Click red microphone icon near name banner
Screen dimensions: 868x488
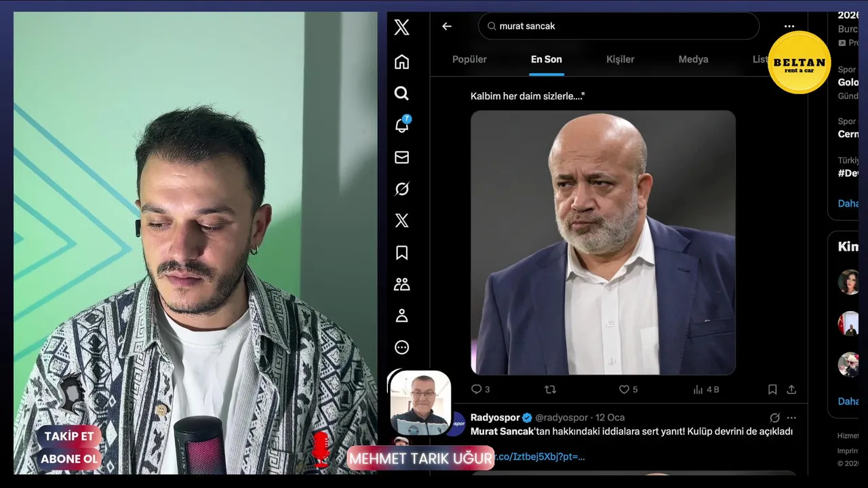pyautogui.click(x=321, y=449)
